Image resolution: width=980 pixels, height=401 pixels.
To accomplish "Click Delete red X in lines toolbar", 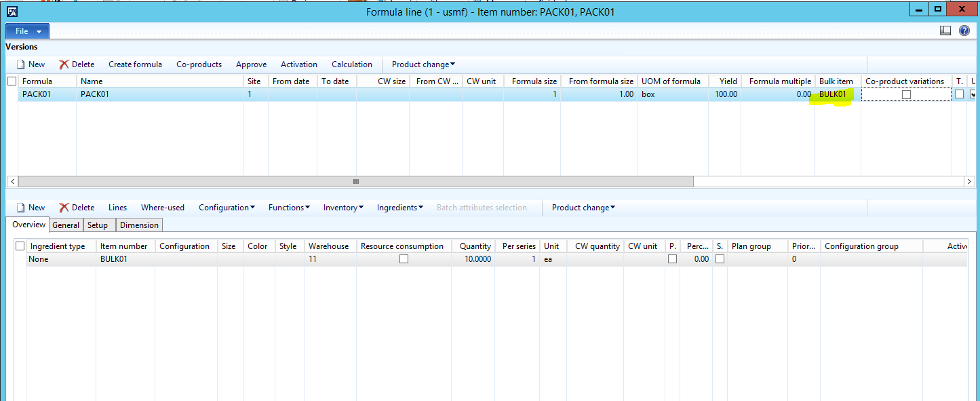I will coord(64,208).
